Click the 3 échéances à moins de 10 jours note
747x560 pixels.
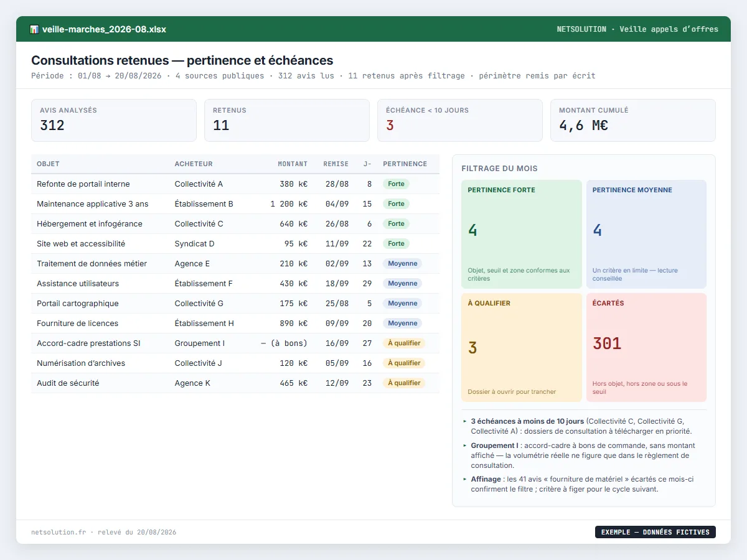tap(584, 426)
